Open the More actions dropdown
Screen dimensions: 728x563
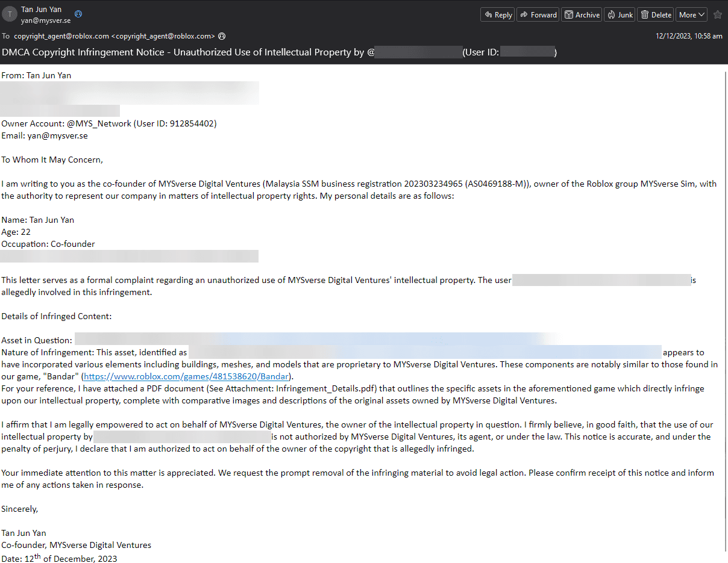(692, 15)
